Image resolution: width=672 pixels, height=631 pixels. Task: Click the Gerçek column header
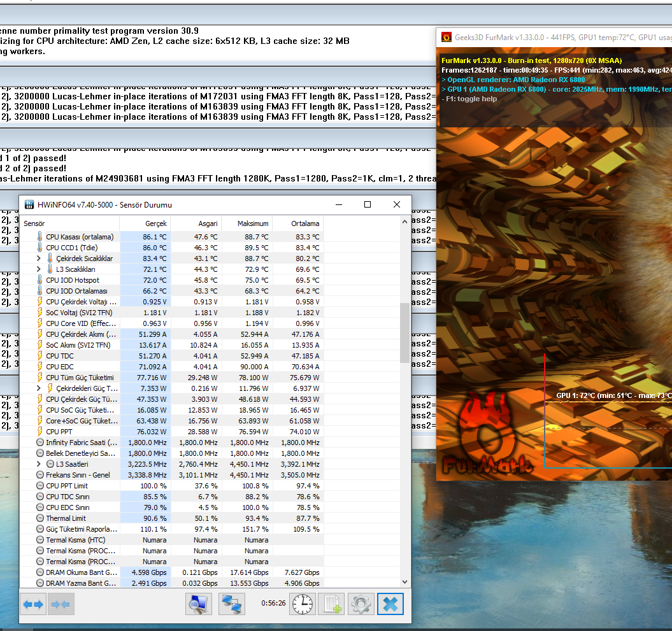pyautogui.click(x=145, y=223)
